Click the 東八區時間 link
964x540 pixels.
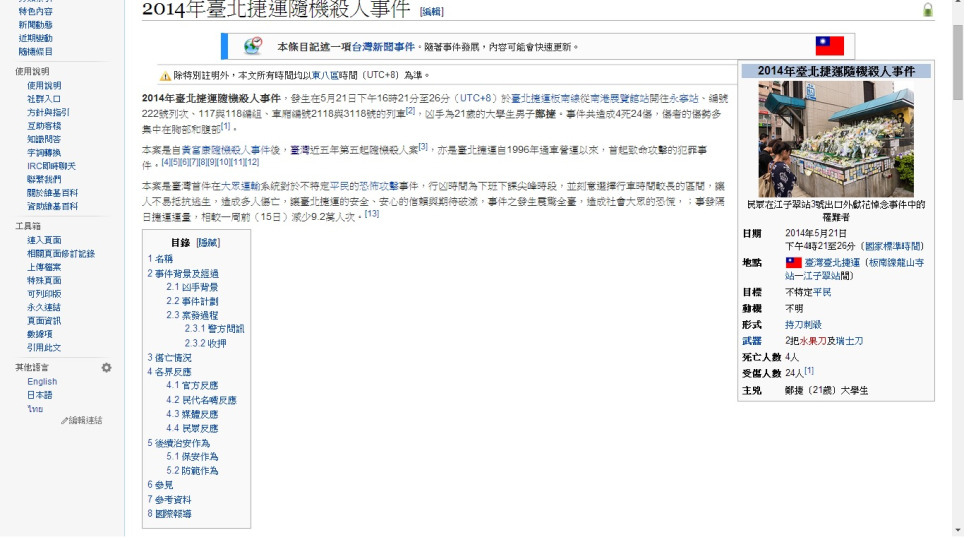tap(334, 75)
